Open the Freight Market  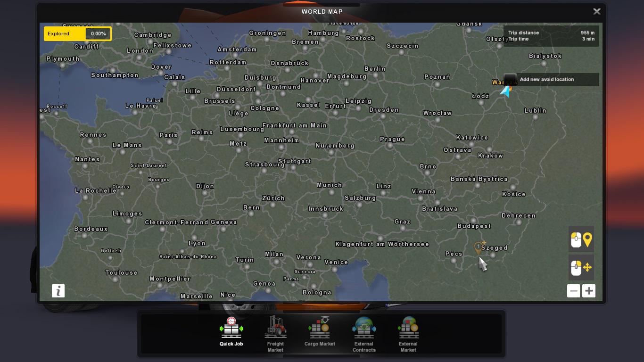tap(275, 334)
